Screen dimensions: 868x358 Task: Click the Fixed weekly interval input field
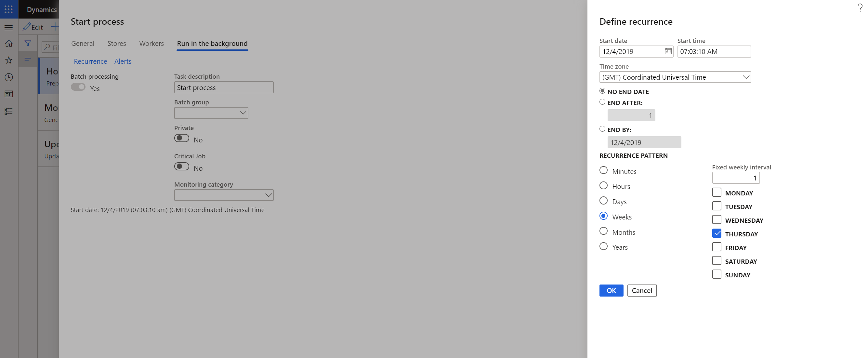pyautogui.click(x=736, y=178)
